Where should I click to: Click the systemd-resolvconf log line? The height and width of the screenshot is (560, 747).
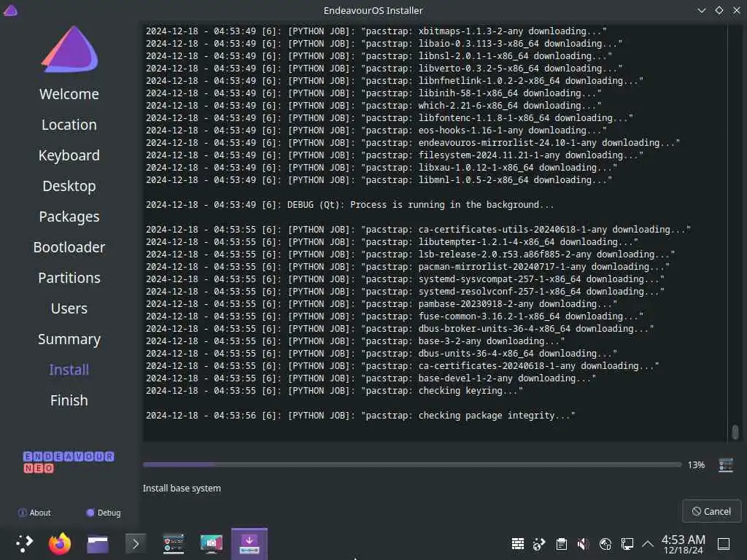coord(404,292)
